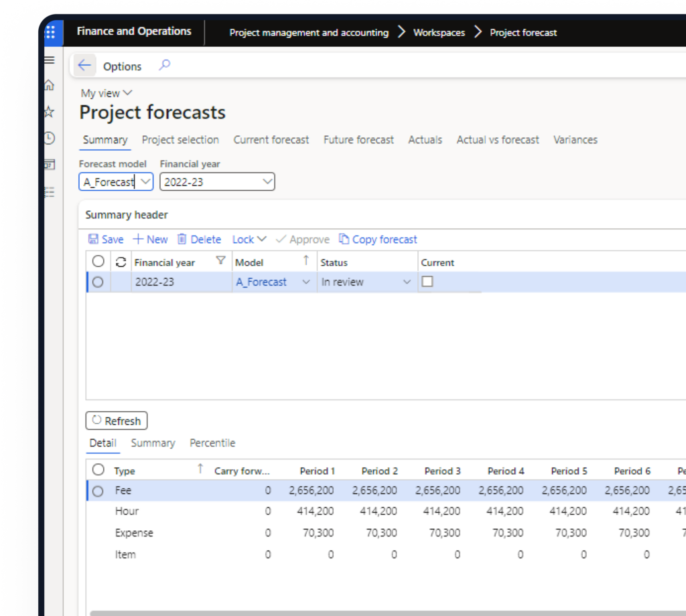Expand the Lock dropdown menu

[249, 239]
